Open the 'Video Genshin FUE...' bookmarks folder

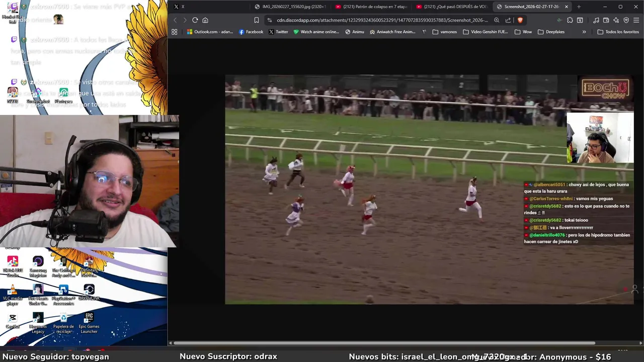tap(485, 32)
